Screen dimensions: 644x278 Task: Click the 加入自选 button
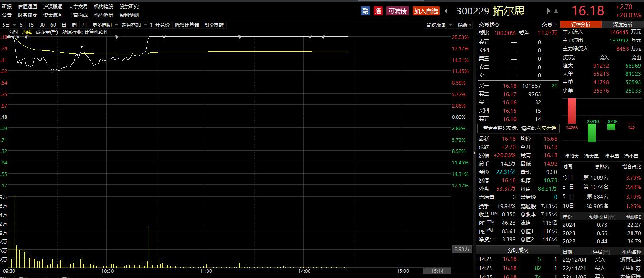click(426, 11)
